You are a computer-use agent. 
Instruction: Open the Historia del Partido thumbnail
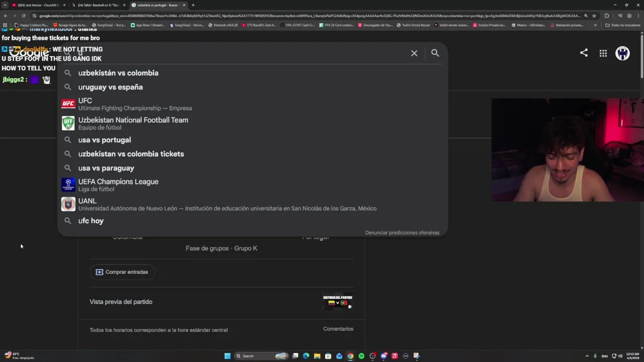(x=338, y=302)
